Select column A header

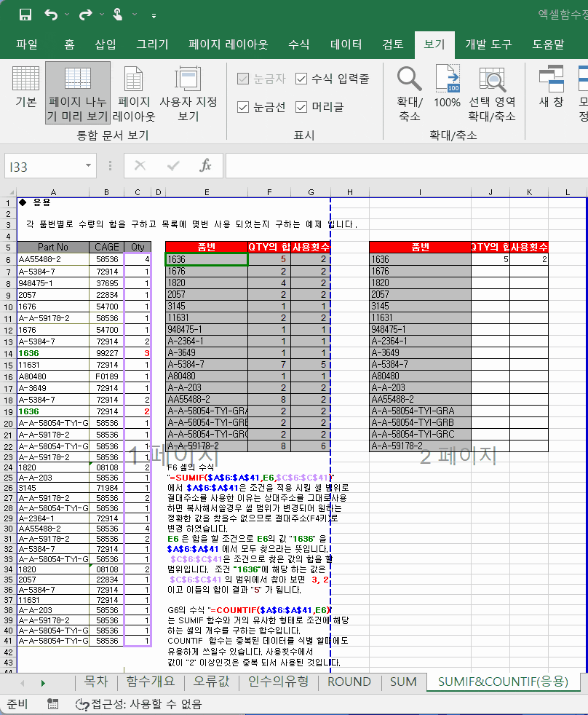[53, 192]
